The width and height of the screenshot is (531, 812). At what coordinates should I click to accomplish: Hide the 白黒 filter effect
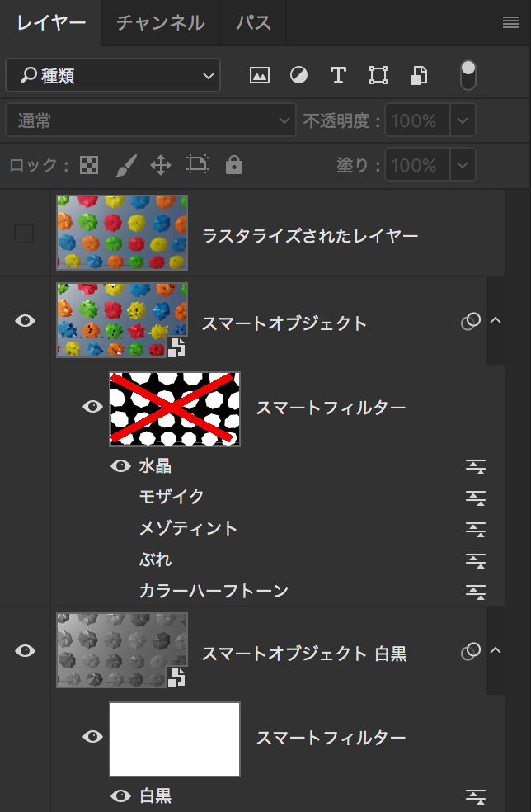pyautogui.click(x=120, y=796)
